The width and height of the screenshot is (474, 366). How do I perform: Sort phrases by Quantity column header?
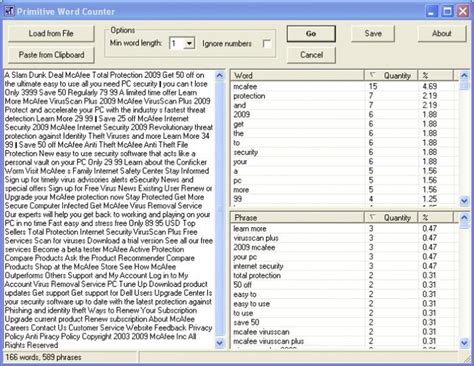[391, 218]
